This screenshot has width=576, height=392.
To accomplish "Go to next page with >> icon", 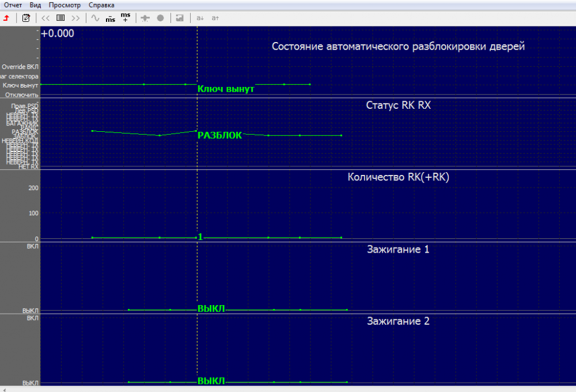I will (75, 18).
